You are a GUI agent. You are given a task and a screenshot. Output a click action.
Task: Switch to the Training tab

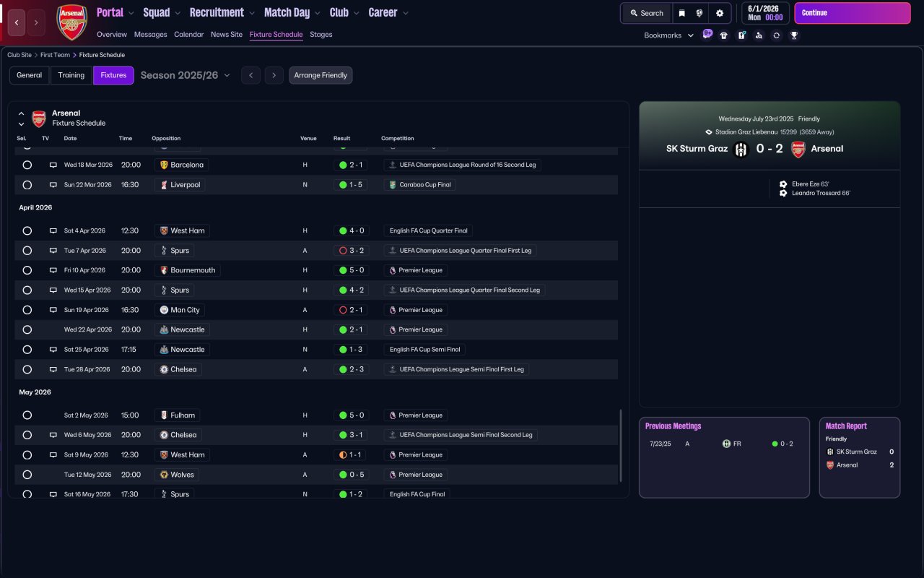click(71, 75)
